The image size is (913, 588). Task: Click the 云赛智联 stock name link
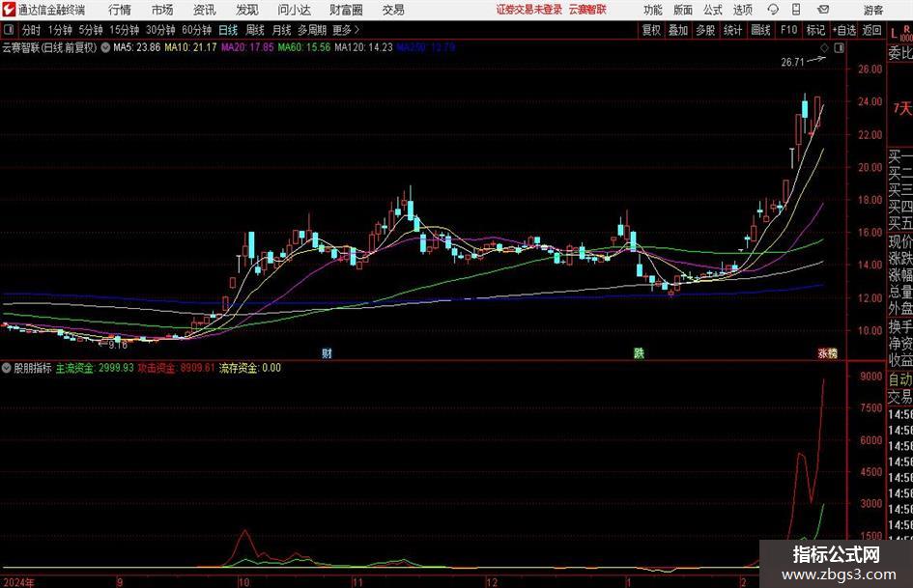tap(587, 10)
